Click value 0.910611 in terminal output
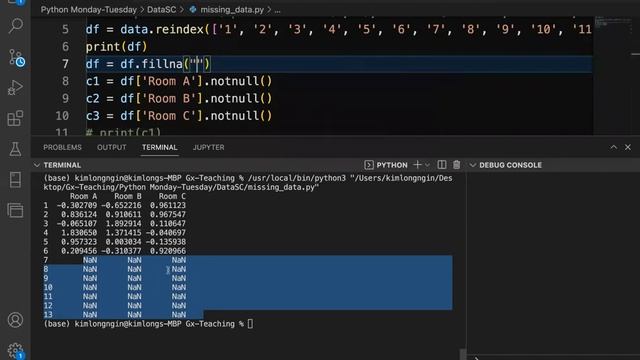640x360 pixels. coord(123,215)
